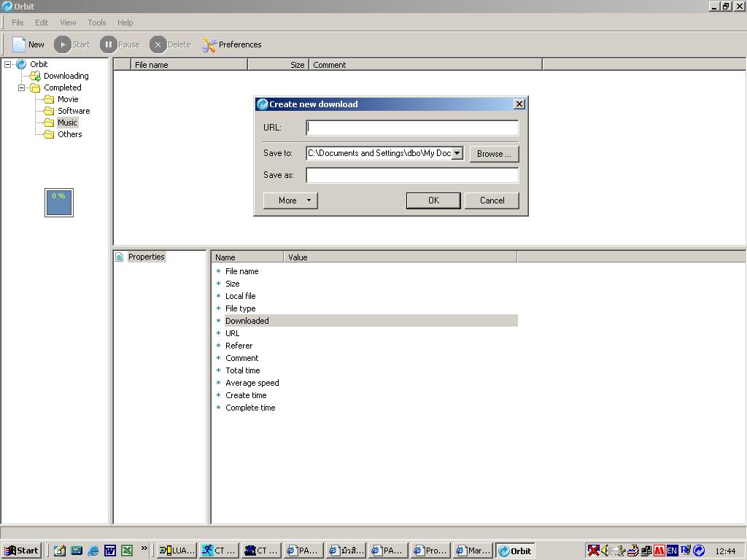This screenshot has width=747, height=560.
Task: Open the Edit menu
Action: [x=42, y=23]
